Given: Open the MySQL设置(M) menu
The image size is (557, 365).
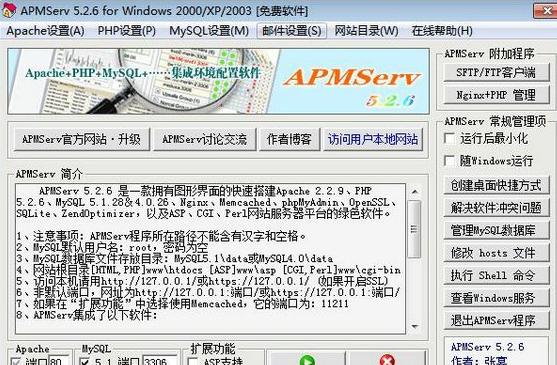Looking at the screenshot, I should (x=209, y=31).
